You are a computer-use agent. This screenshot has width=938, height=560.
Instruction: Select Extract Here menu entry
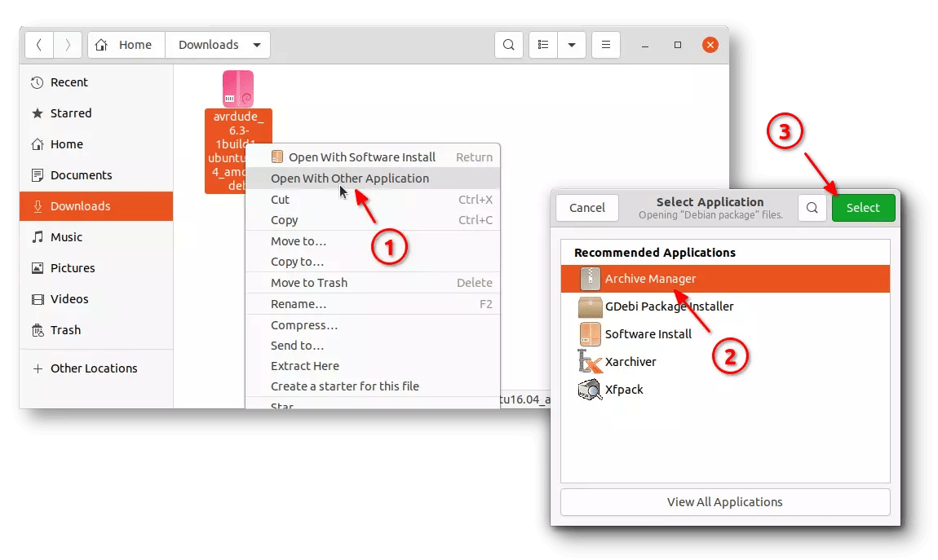point(373,366)
